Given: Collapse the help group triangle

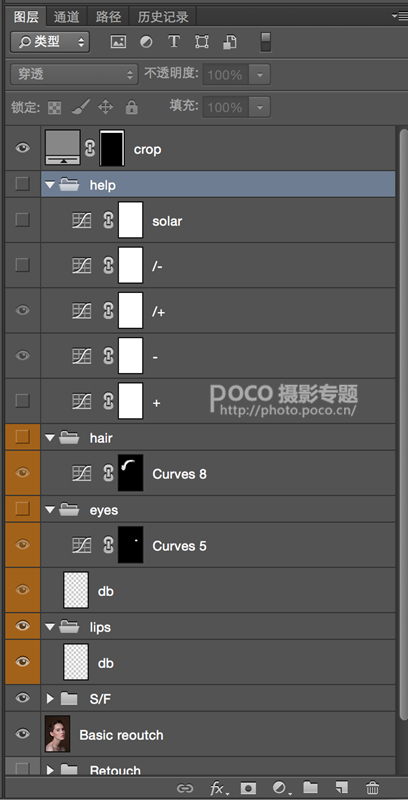Looking at the screenshot, I should tap(49, 185).
